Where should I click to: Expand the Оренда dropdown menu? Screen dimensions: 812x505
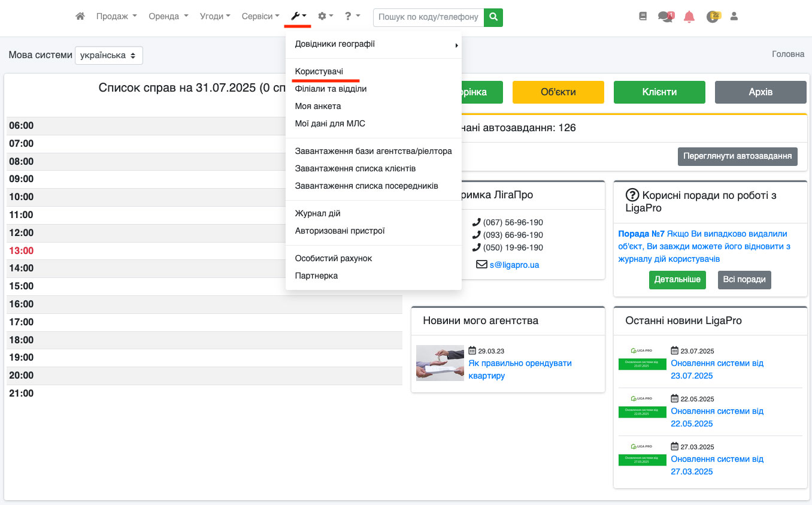point(168,17)
